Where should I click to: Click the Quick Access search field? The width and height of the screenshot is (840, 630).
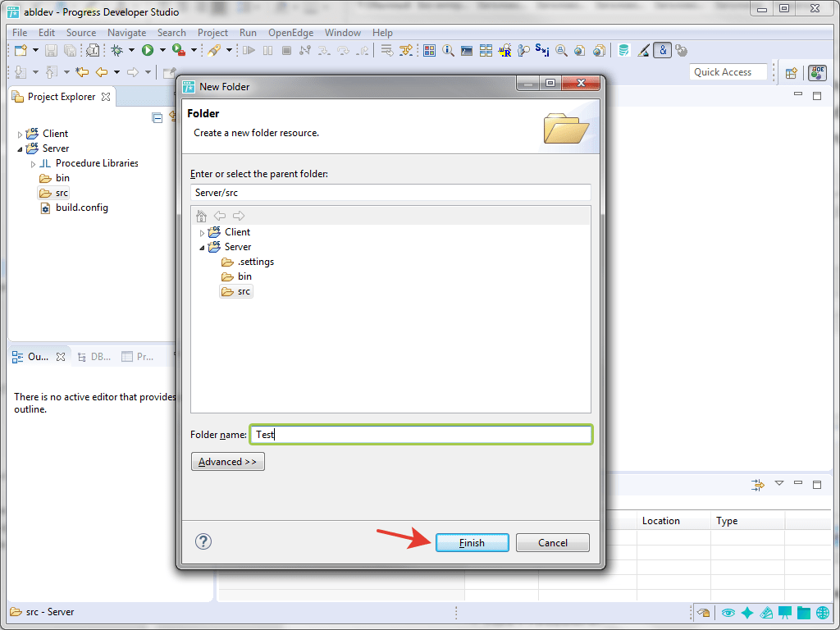point(728,72)
